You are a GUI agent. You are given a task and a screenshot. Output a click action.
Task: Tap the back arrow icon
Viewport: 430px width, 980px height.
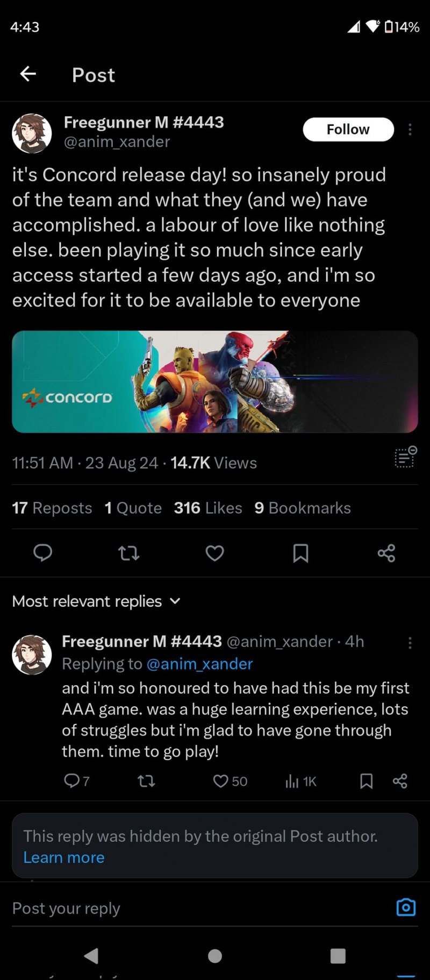click(28, 74)
